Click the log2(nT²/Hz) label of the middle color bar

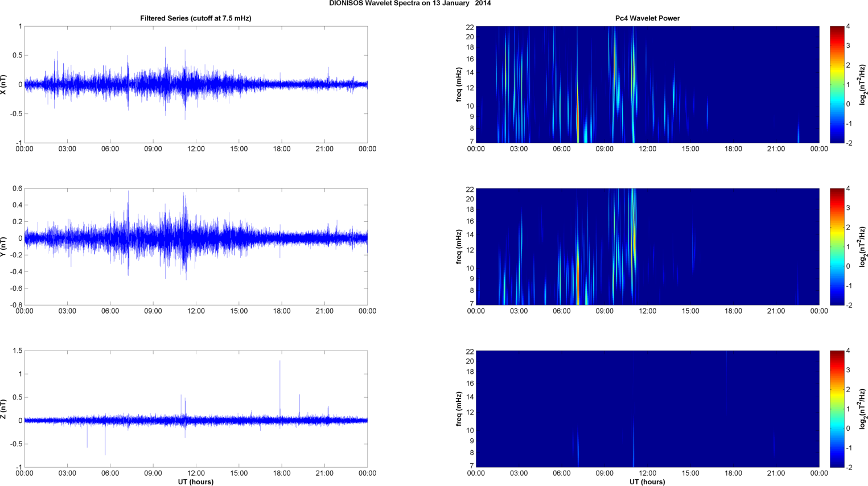click(x=863, y=246)
